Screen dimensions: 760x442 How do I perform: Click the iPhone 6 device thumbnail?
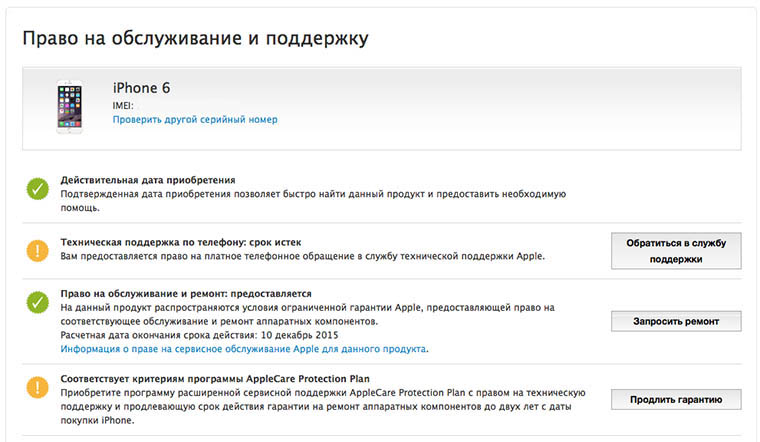pos(70,107)
